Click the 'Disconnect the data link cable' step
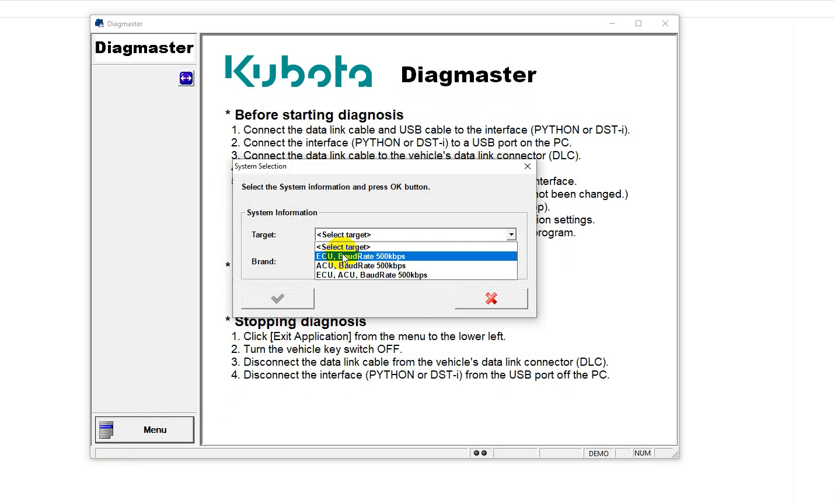This screenshot has height=504, width=834. click(x=420, y=362)
